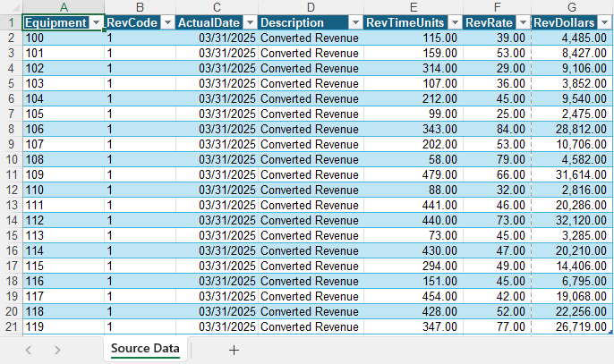The image size is (614, 364).
Task: Add a new sheet with the plus button
Action: point(234,350)
